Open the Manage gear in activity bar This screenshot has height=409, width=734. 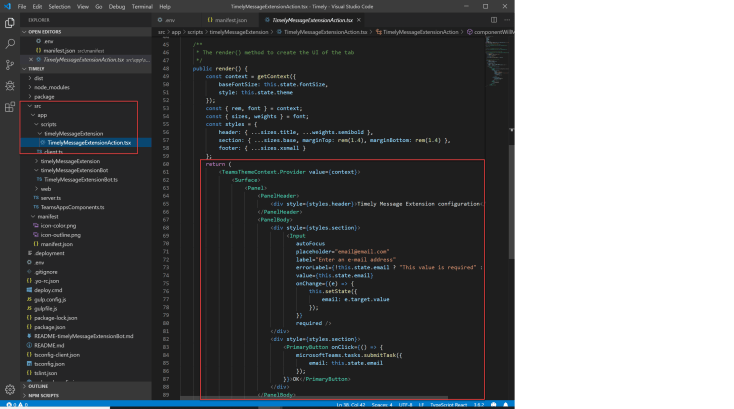(x=9, y=389)
